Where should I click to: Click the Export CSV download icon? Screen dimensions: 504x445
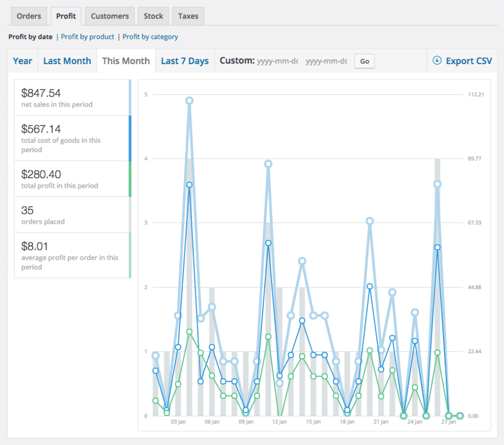point(437,60)
